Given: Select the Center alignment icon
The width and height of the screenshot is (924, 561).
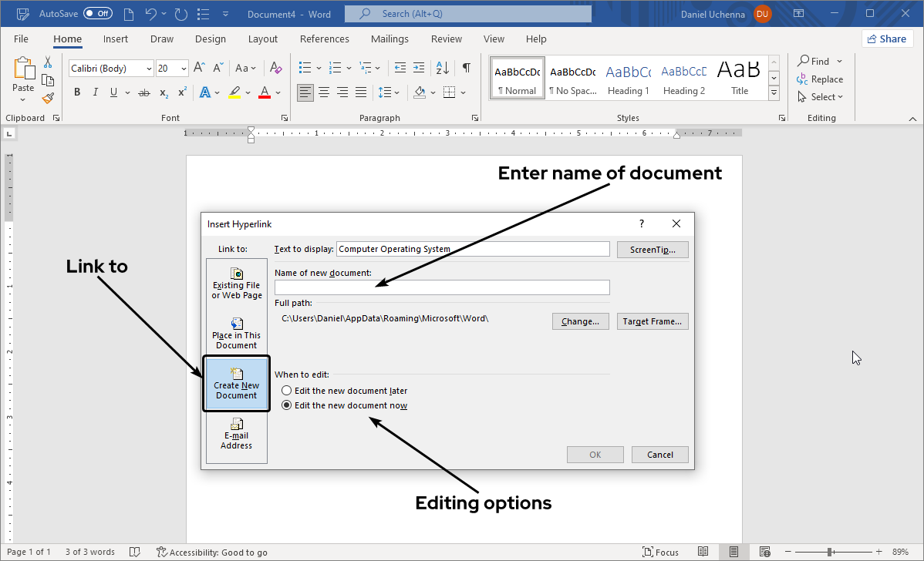Looking at the screenshot, I should 324,92.
